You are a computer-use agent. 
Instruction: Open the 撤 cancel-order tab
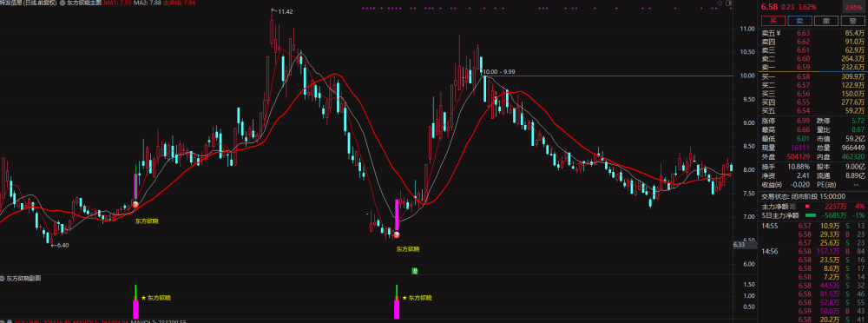[826, 22]
